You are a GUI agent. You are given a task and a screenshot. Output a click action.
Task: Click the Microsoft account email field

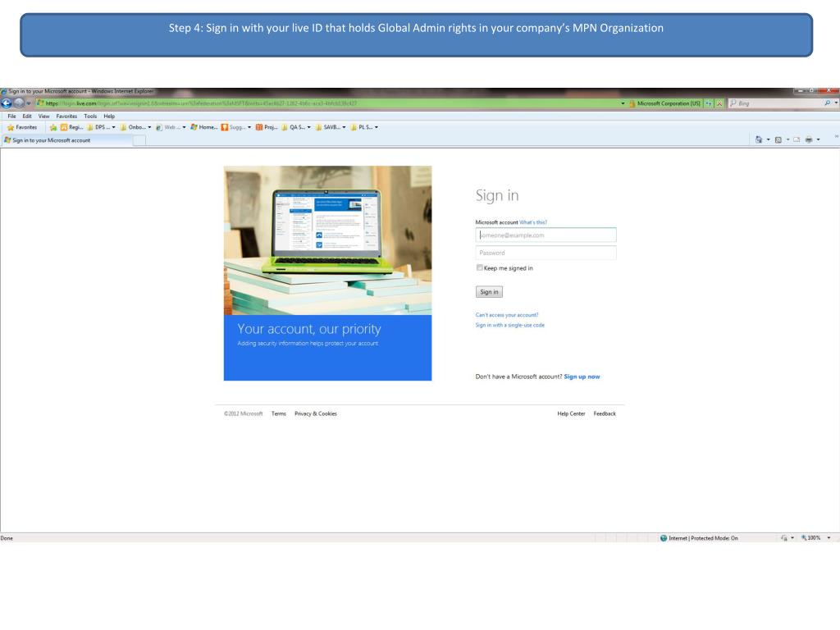546,235
